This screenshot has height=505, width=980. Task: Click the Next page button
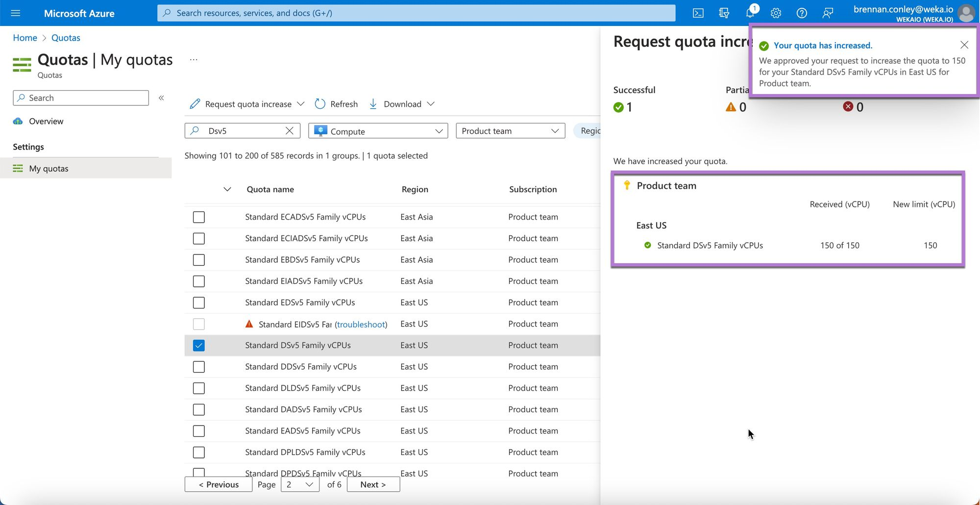click(x=373, y=484)
